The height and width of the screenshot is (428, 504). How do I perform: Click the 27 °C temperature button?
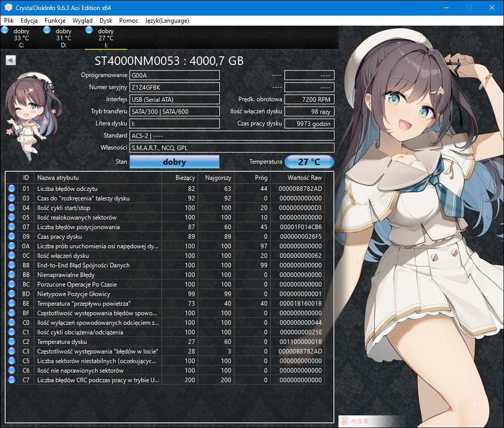pos(309,162)
